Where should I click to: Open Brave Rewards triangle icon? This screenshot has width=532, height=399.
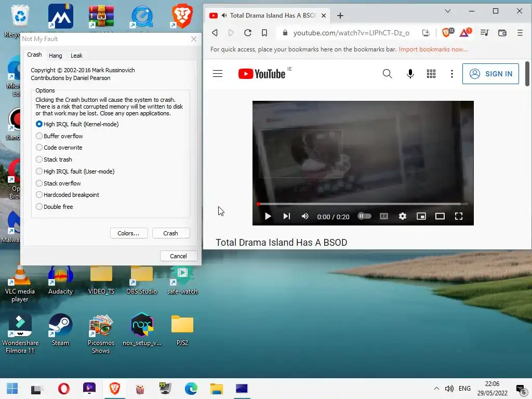pos(465,33)
